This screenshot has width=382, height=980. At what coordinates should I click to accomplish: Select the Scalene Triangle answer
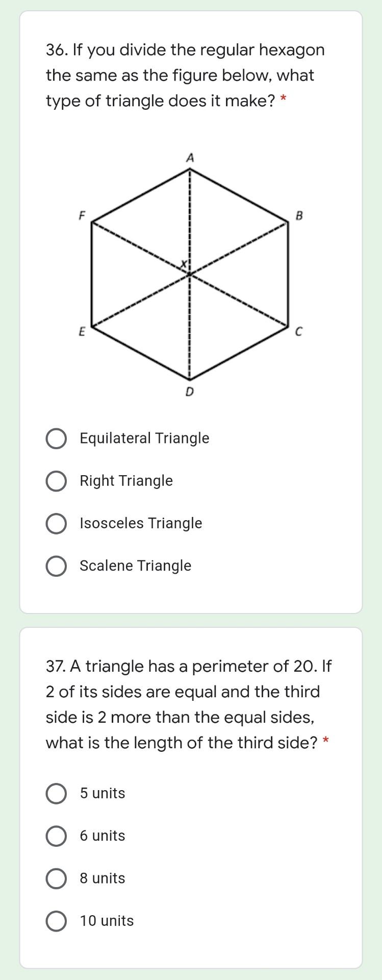coord(56,565)
